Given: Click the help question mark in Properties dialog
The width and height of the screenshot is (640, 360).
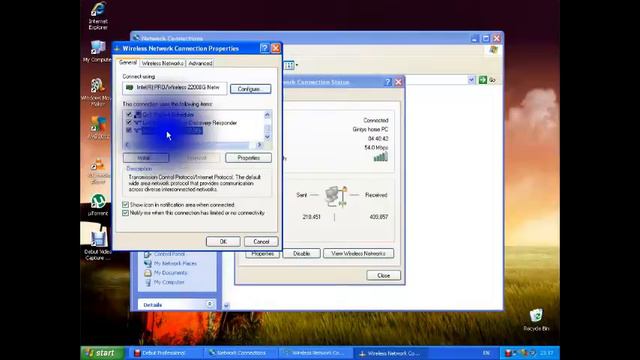Looking at the screenshot, I should [264, 48].
